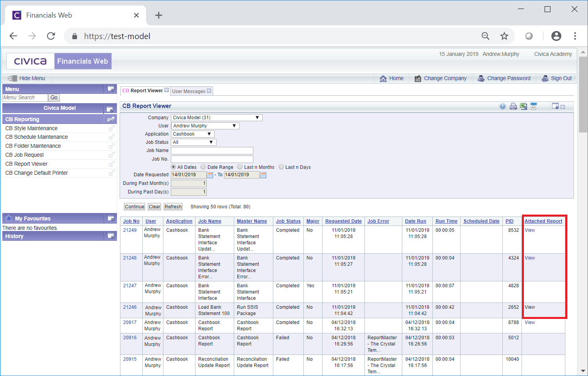Viewport: 588px width, 376px height.
Task: Close the Report Viewer tab
Action: [x=167, y=90]
